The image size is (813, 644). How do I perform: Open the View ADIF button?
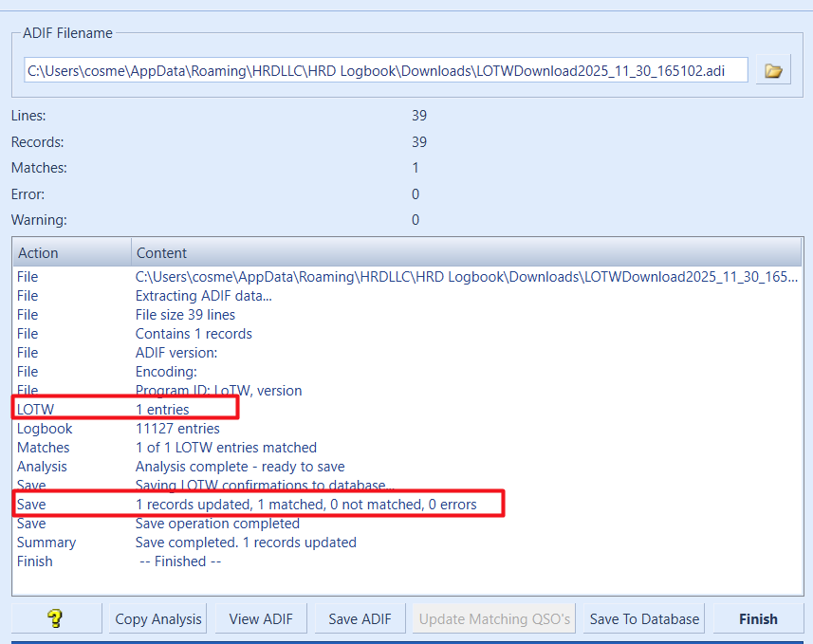coord(261,618)
